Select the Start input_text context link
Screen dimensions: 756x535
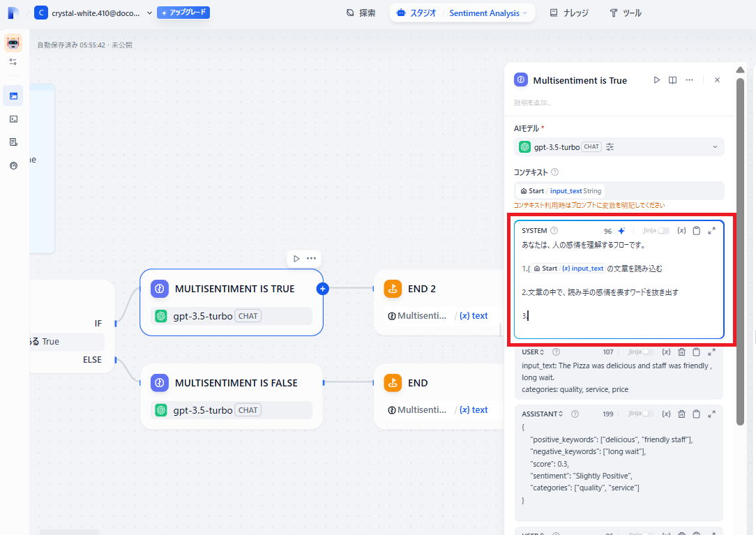(x=560, y=190)
